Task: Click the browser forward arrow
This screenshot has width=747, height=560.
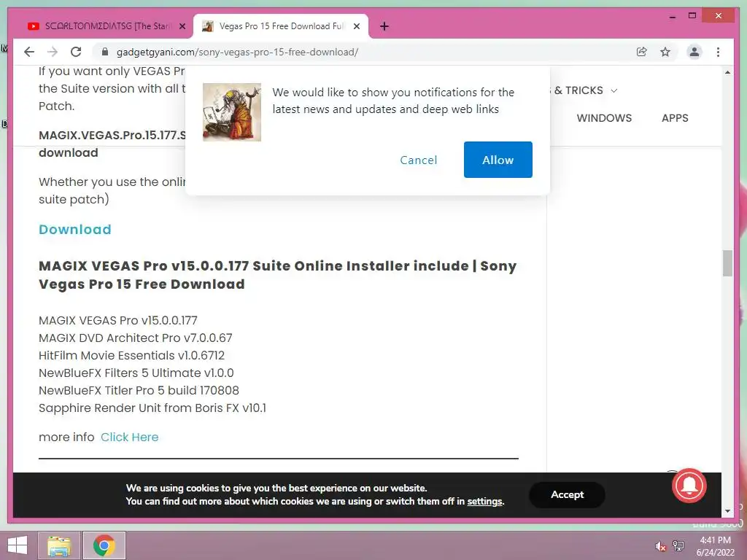Action: (53, 52)
